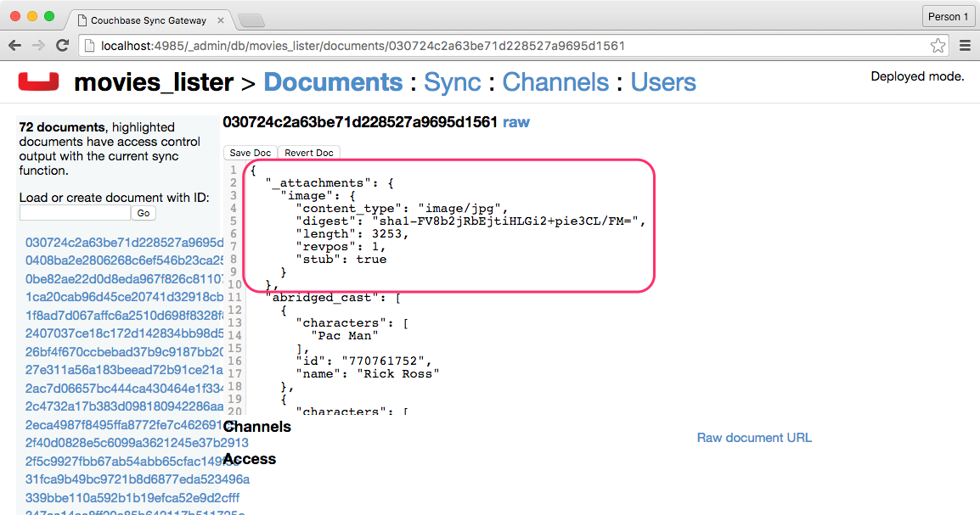Image resolution: width=980 pixels, height=515 pixels.
Task: Open the Raw document URL link
Action: click(x=754, y=438)
